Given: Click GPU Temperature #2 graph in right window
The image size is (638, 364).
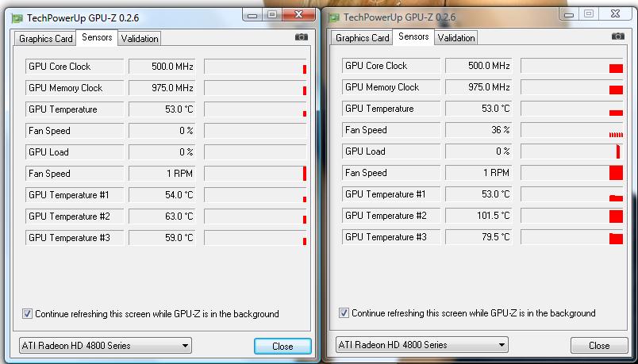Looking at the screenshot, I should tap(572, 216).
